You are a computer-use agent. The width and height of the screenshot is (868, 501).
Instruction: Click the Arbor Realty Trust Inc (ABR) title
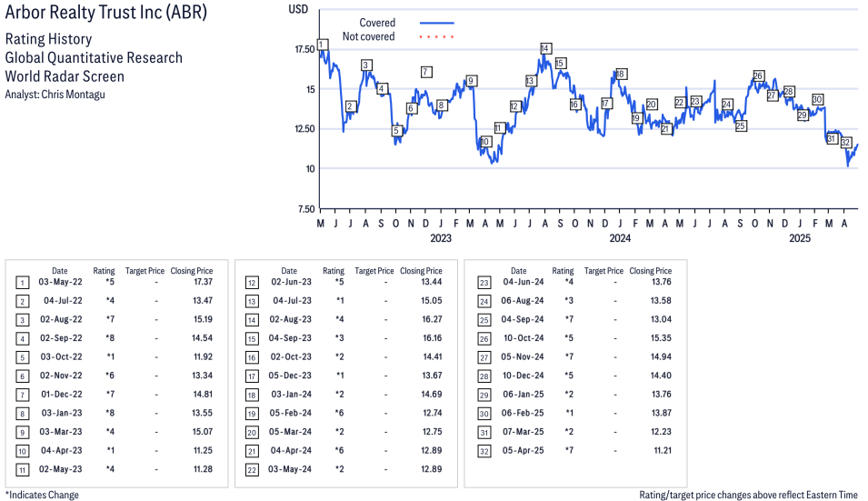(105, 12)
